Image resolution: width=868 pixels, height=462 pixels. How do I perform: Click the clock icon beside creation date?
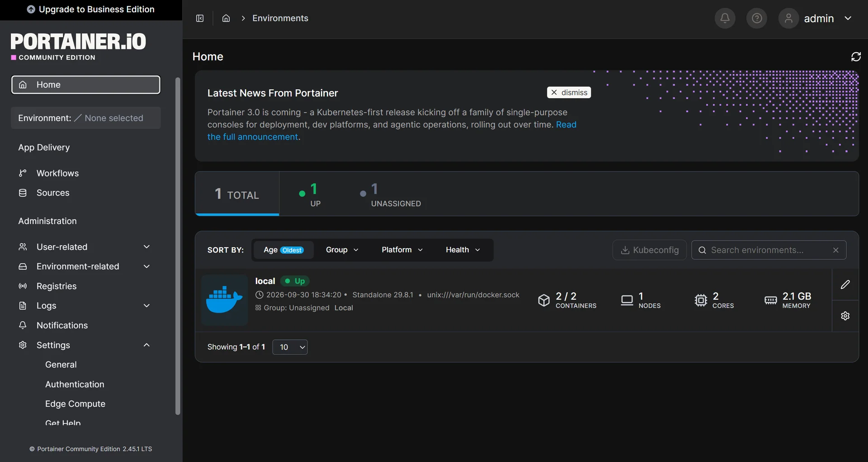tap(259, 295)
